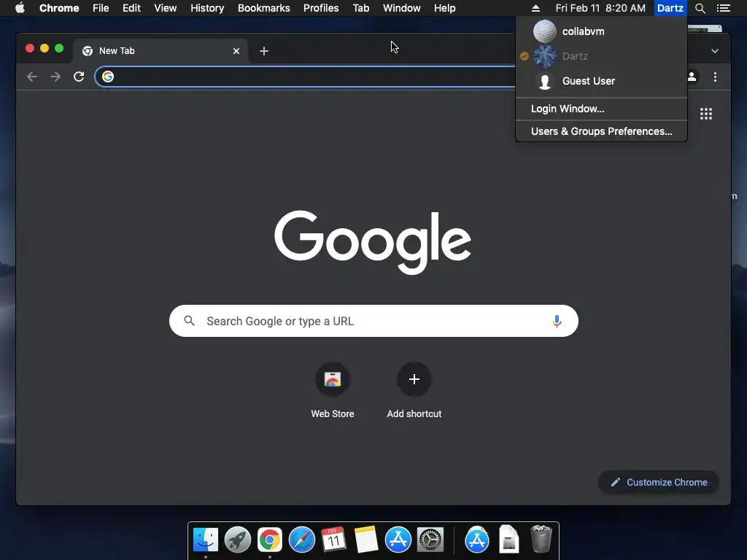747x560 pixels.
Task: Click magnifier icon in Google search box
Action: (x=189, y=321)
